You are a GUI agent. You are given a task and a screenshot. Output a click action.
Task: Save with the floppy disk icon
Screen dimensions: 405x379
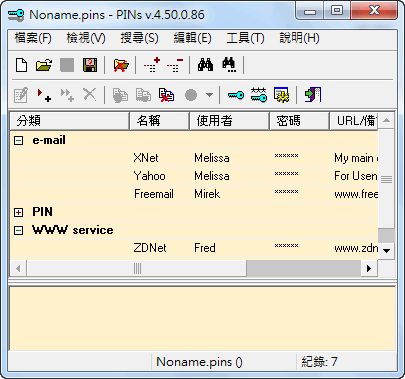[90, 65]
